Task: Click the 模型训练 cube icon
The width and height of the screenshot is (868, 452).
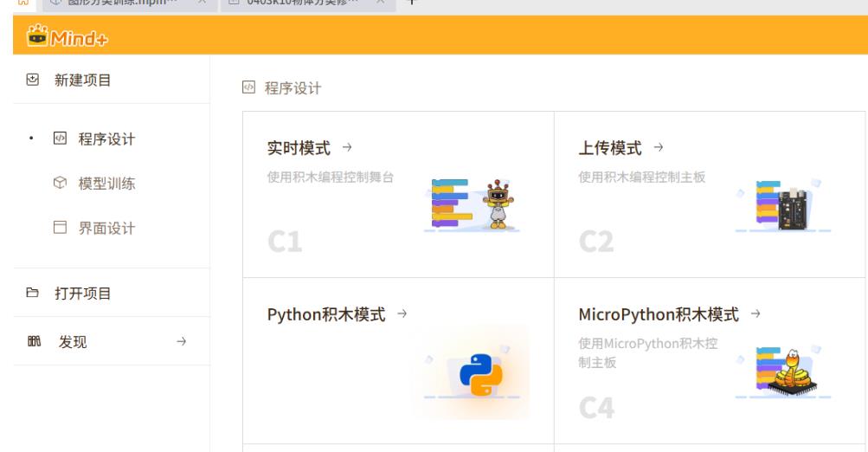Action: coord(60,183)
